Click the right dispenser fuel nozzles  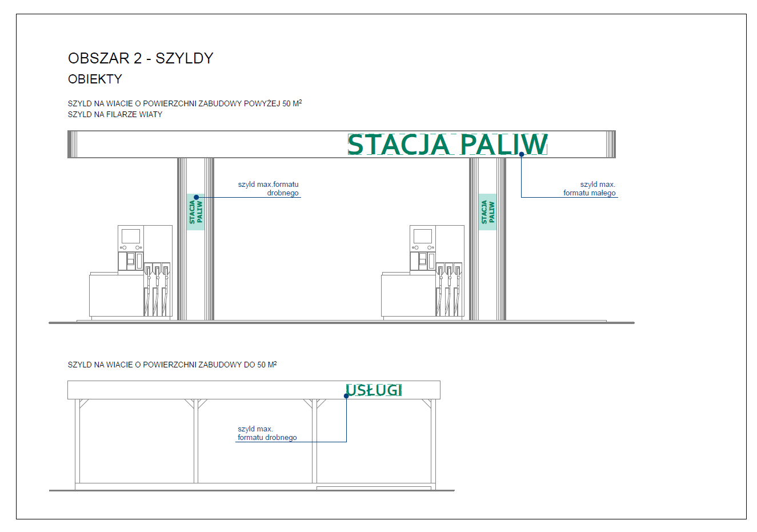pyautogui.click(x=449, y=289)
